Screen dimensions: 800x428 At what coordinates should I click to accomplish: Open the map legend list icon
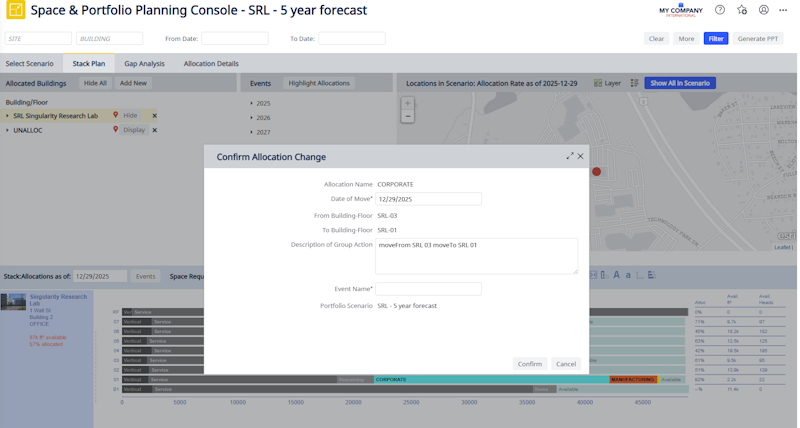[634, 83]
